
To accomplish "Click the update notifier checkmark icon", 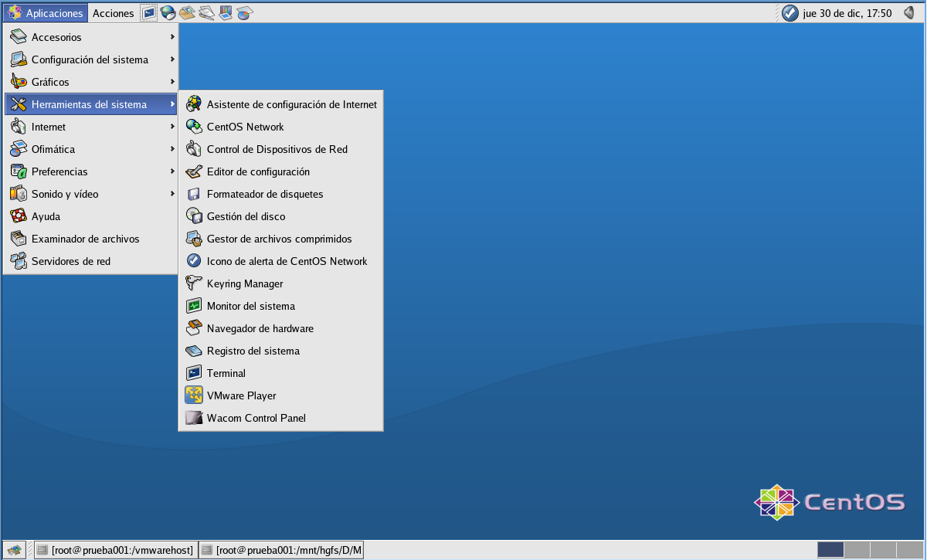I will pyautogui.click(x=789, y=13).
